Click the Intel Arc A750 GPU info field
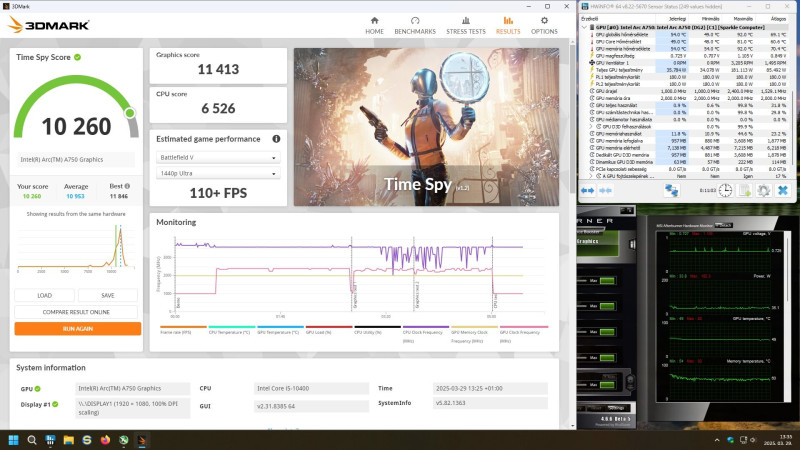The width and height of the screenshot is (800, 450). pos(133,388)
